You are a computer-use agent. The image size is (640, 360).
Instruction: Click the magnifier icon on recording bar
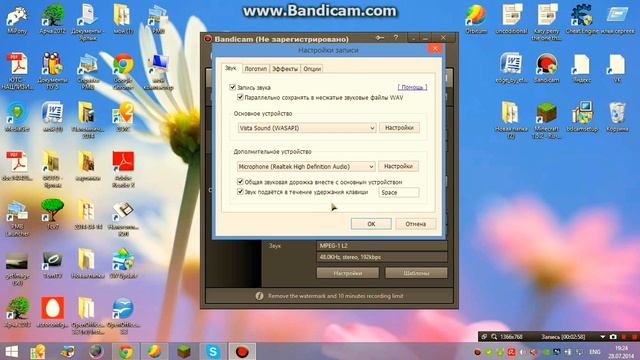click(494, 337)
